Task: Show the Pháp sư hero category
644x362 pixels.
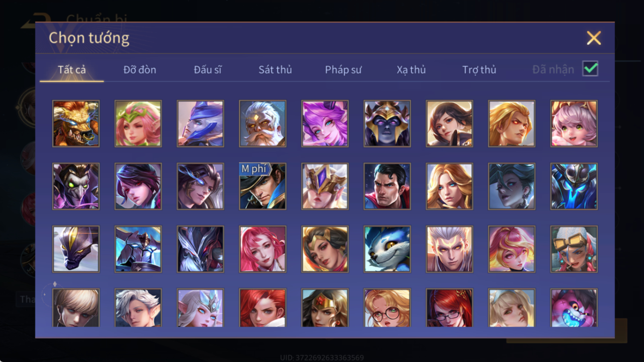Action: click(343, 70)
